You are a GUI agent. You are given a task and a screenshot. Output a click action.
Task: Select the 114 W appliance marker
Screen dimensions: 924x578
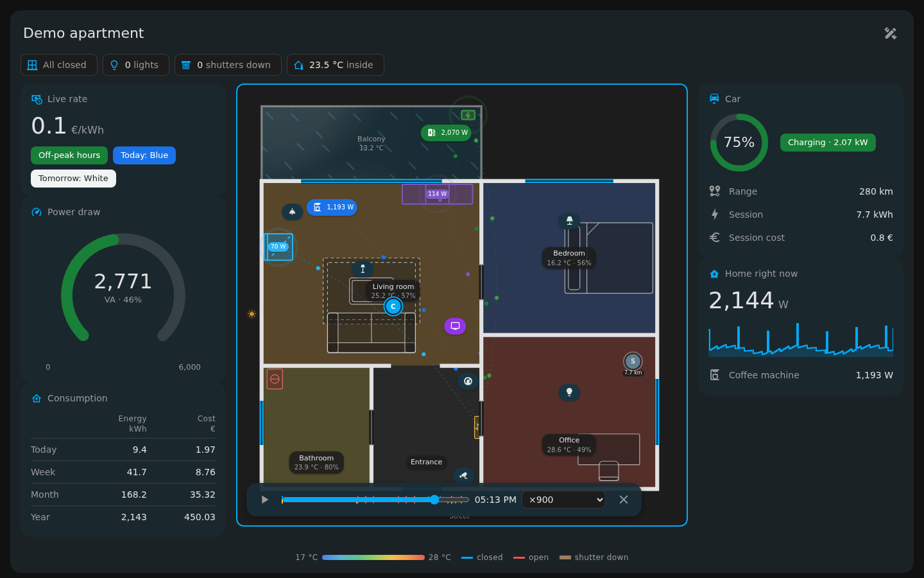coord(438,194)
